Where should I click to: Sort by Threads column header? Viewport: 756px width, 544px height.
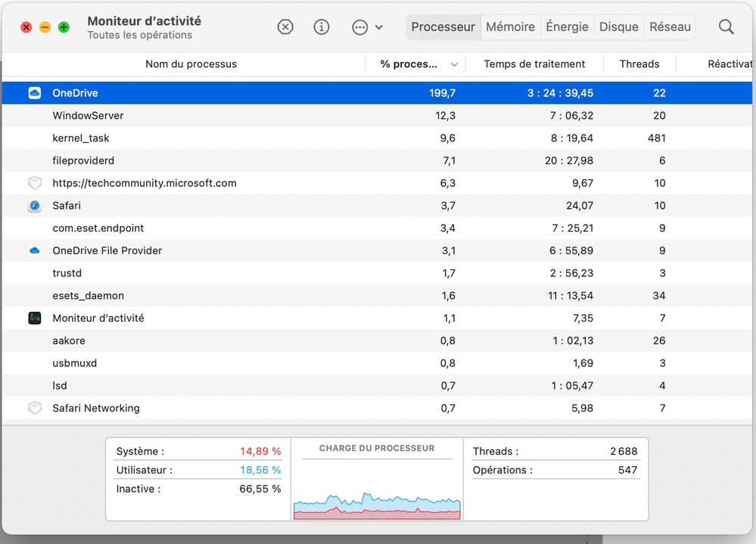pos(639,64)
